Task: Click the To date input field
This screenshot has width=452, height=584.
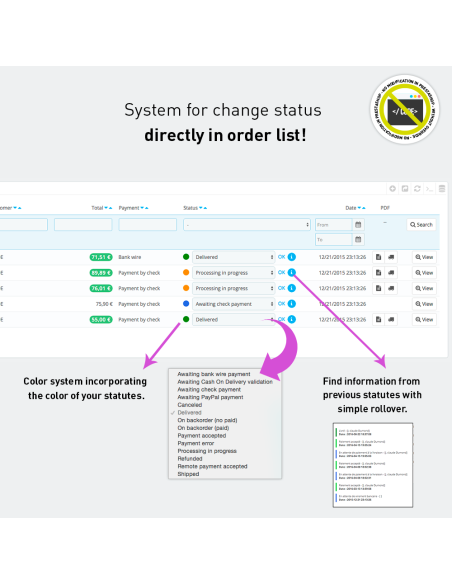Action: (x=334, y=239)
